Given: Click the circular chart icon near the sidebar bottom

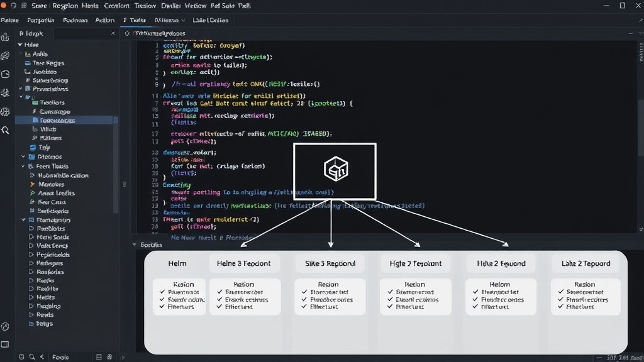Looking at the screenshot, I should (x=5, y=326).
